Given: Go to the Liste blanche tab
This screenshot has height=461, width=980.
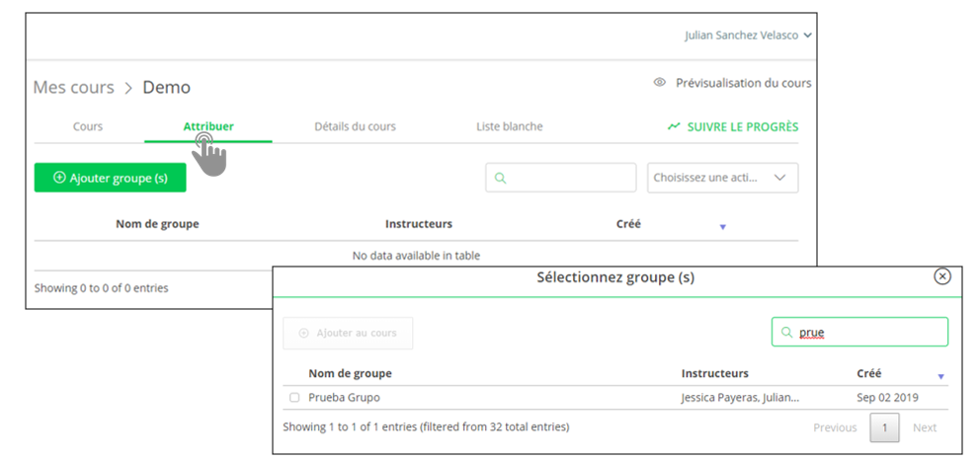Looking at the screenshot, I should [509, 126].
